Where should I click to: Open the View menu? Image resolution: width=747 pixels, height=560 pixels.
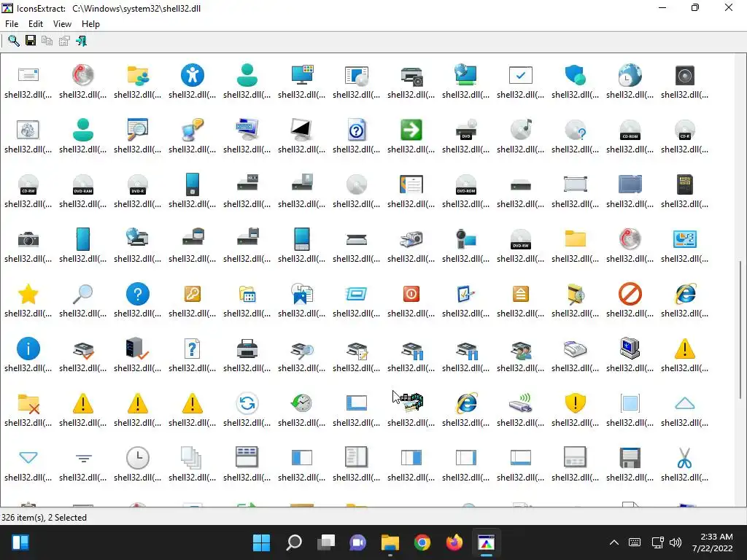click(62, 24)
